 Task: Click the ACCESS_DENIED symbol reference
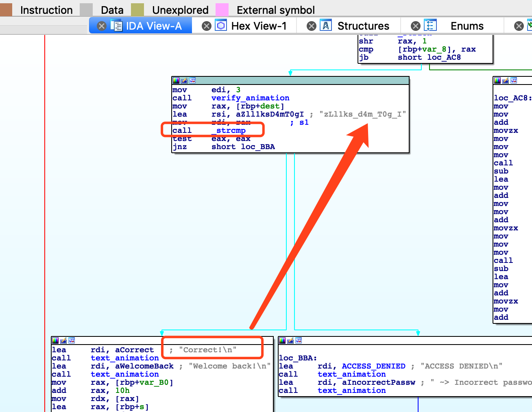tap(374, 366)
